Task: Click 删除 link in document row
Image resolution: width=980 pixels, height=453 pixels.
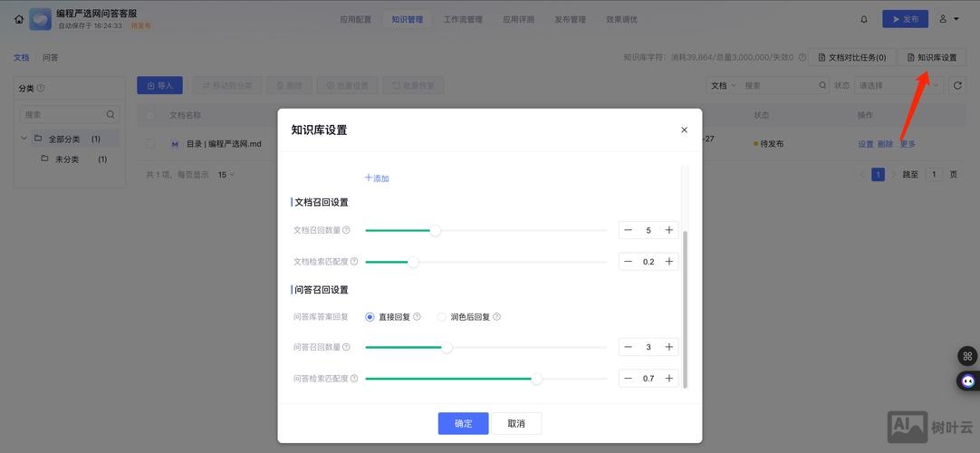Action: [x=885, y=144]
